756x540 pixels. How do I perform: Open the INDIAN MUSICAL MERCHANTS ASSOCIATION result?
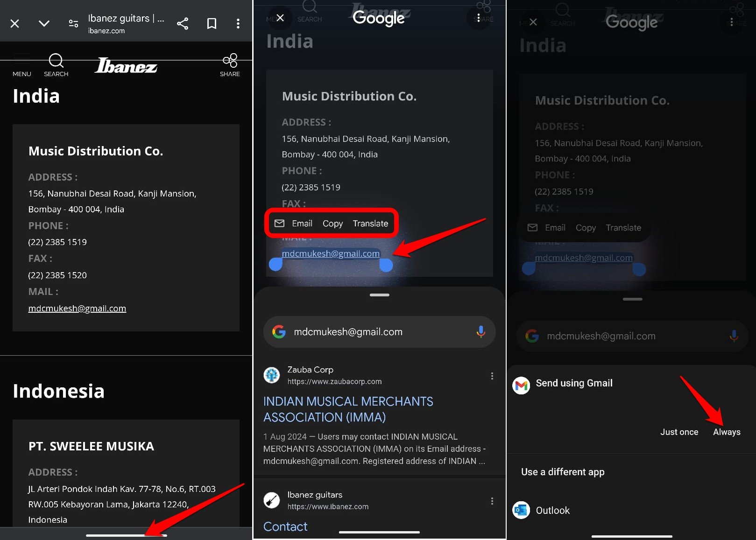348,409
